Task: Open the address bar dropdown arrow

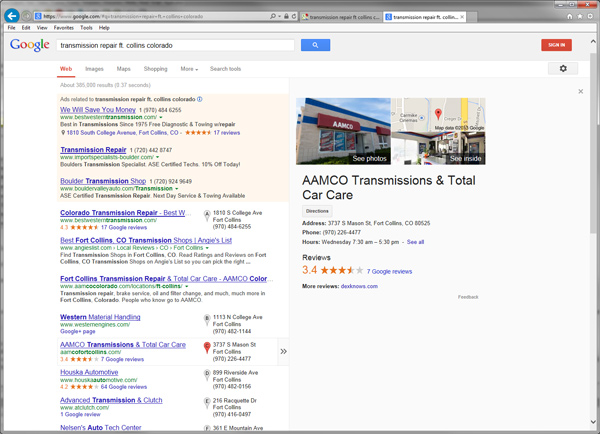Action: tap(280, 16)
